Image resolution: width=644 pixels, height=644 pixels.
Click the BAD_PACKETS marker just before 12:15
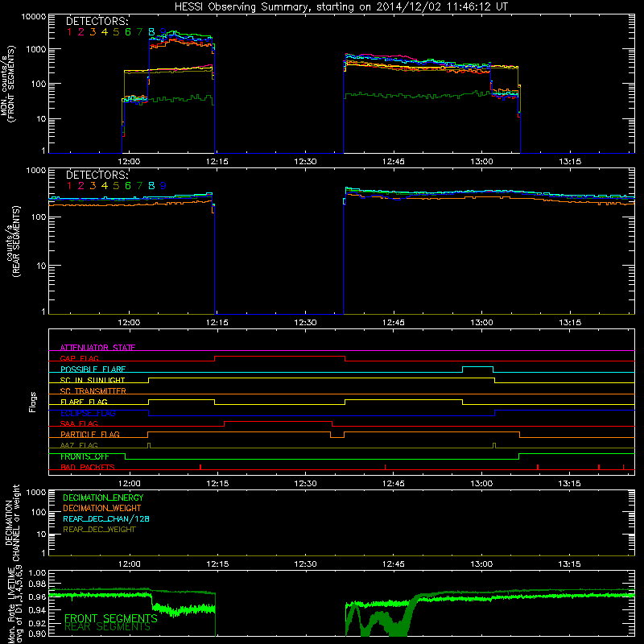click(200, 467)
